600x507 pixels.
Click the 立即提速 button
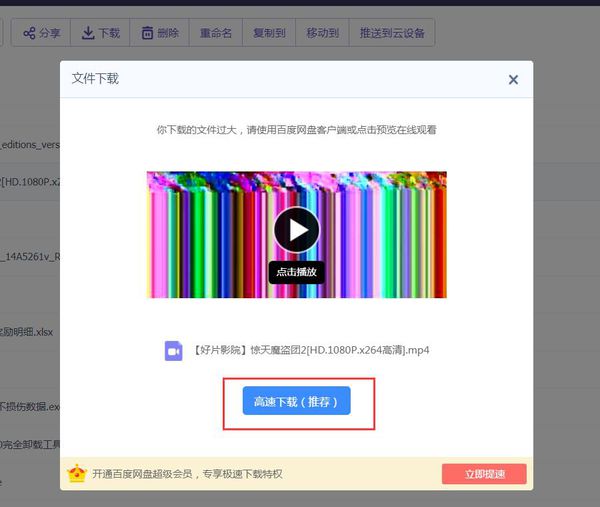[x=484, y=474]
